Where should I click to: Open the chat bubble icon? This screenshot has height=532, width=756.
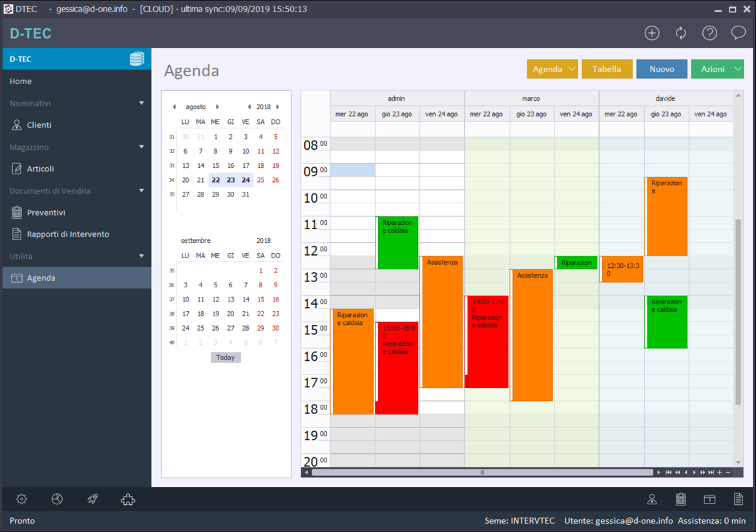coord(738,33)
